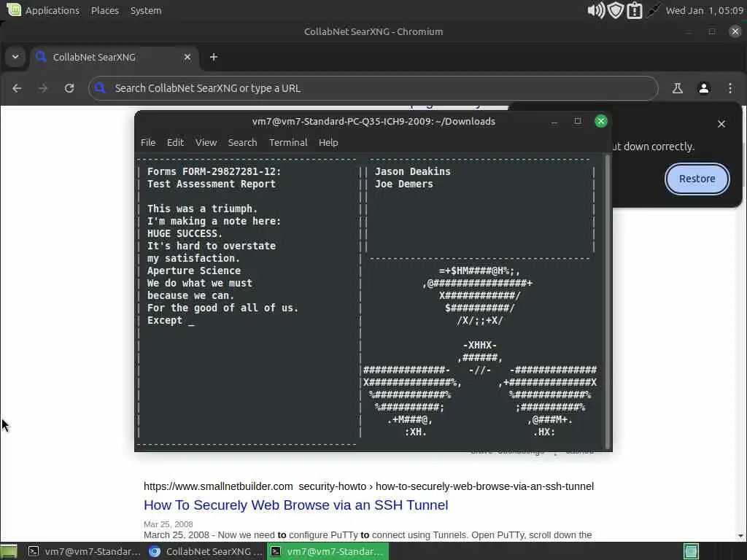Reload the current page in Chromium

click(x=69, y=88)
